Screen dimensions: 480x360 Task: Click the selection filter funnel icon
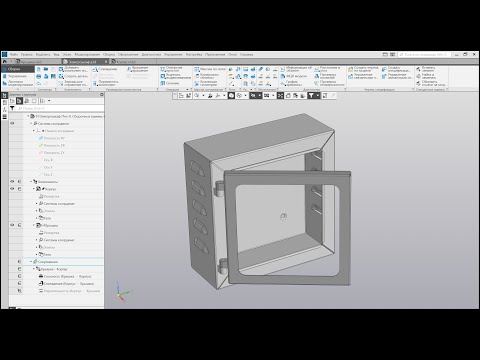tap(311, 96)
